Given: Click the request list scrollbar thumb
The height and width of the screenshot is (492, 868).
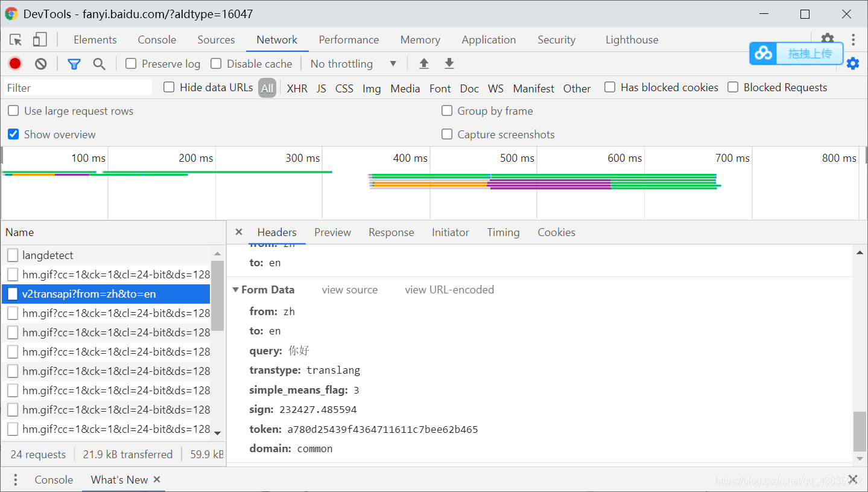Looking at the screenshot, I should point(217,295).
